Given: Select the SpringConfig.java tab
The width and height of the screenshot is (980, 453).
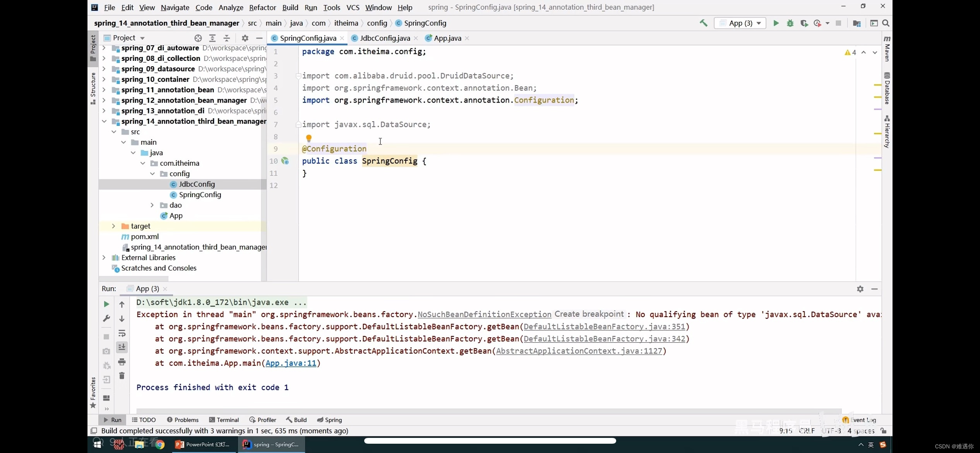Looking at the screenshot, I should (307, 38).
